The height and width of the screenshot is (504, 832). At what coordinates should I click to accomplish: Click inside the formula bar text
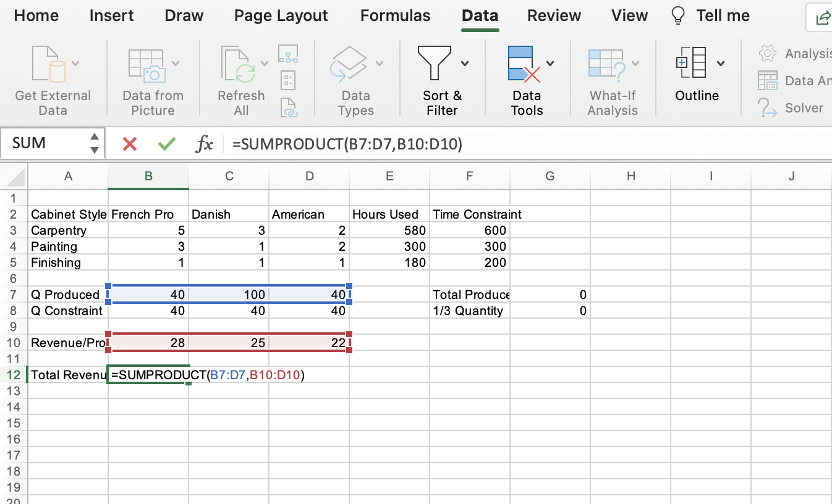tap(347, 145)
